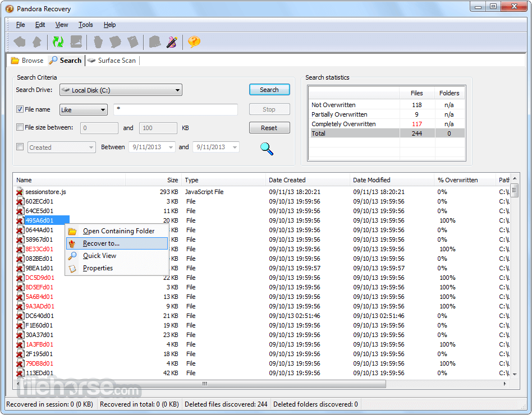The width and height of the screenshot is (532, 415).
Task: Select Quick View in the context menu
Action: 117,256
